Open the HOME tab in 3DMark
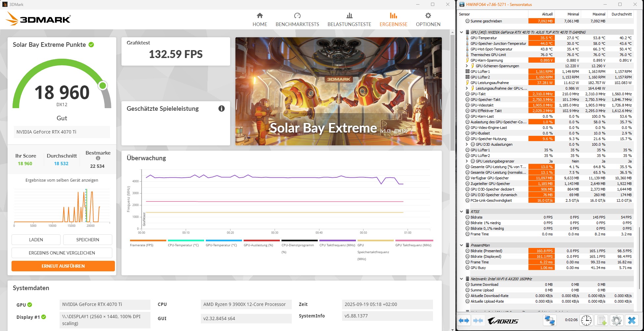This screenshot has height=331, width=644. (x=260, y=20)
